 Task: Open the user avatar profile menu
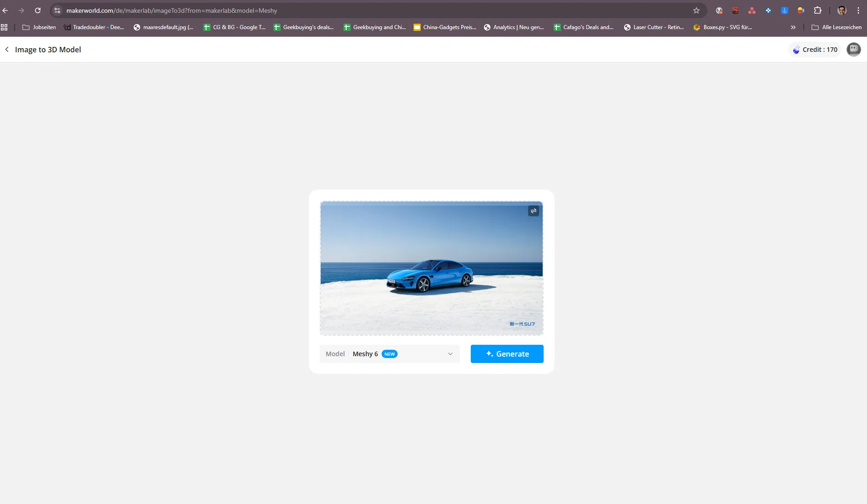coord(853,50)
